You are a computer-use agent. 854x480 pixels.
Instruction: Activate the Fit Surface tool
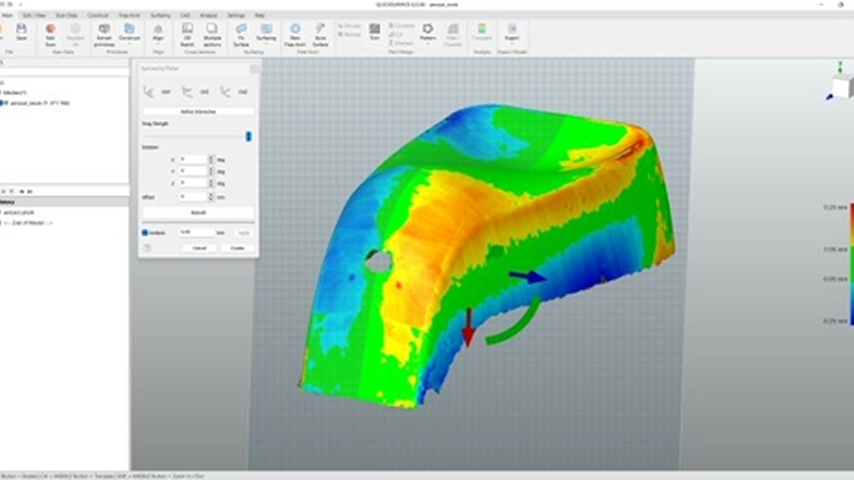tap(242, 34)
